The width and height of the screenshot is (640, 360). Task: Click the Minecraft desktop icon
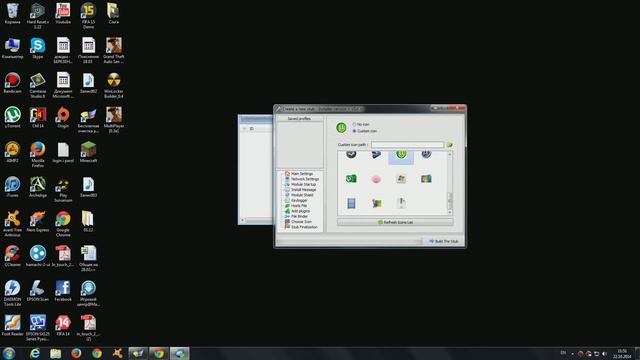[88, 152]
